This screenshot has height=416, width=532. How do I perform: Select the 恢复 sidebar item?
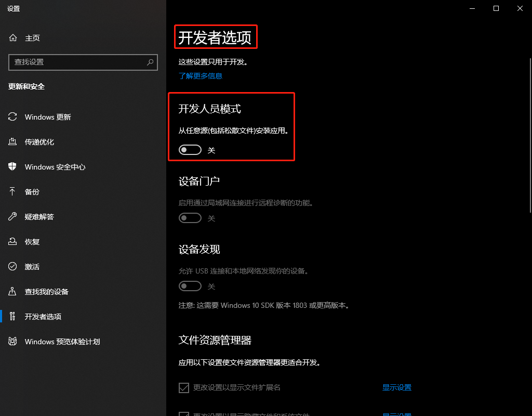point(32,241)
